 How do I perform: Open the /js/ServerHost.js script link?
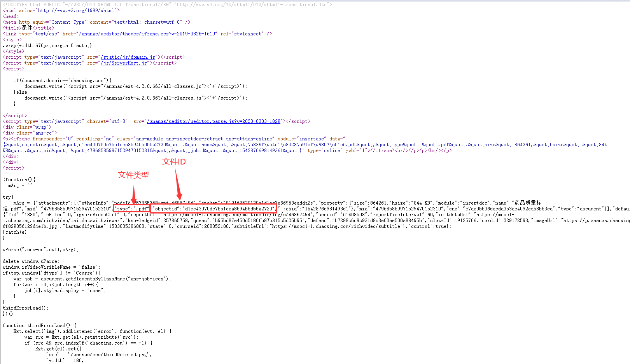coord(124,63)
